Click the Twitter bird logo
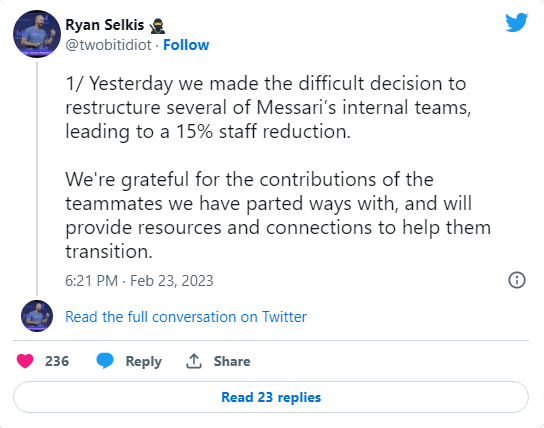Viewport: 544px width, 428px height. 516,23
